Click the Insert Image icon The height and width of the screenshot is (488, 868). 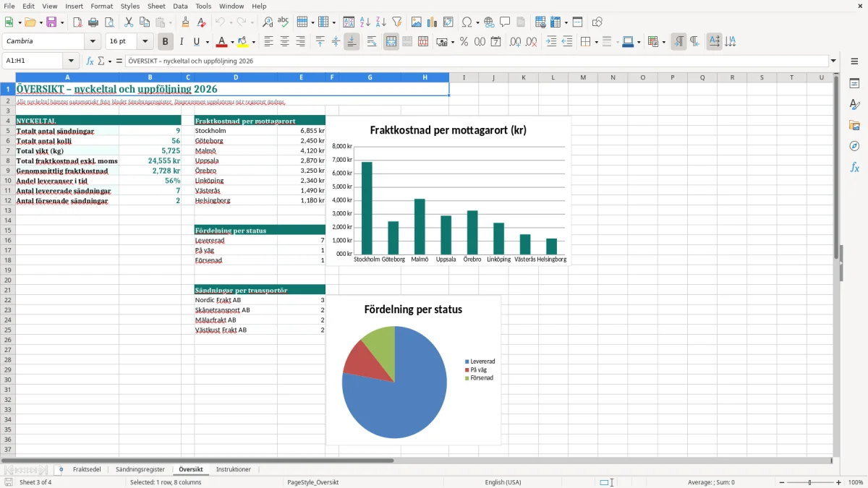[x=417, y=22]
